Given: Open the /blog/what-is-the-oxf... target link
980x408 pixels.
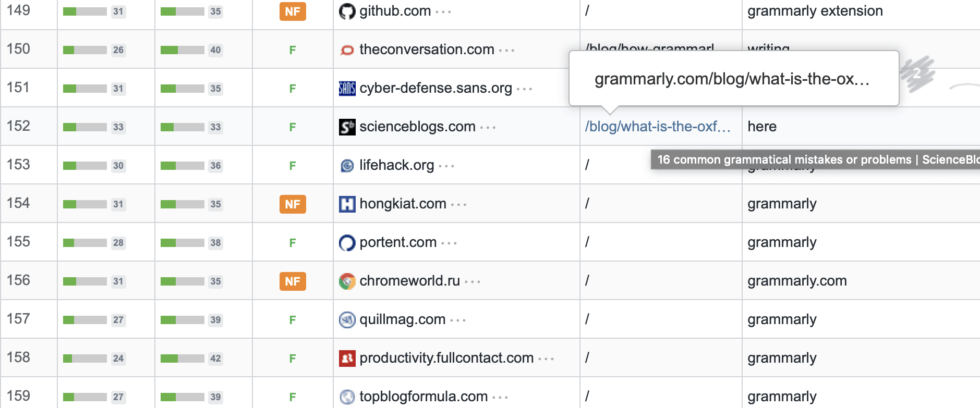Looking at the screenshot, I should tap(658, 127).
